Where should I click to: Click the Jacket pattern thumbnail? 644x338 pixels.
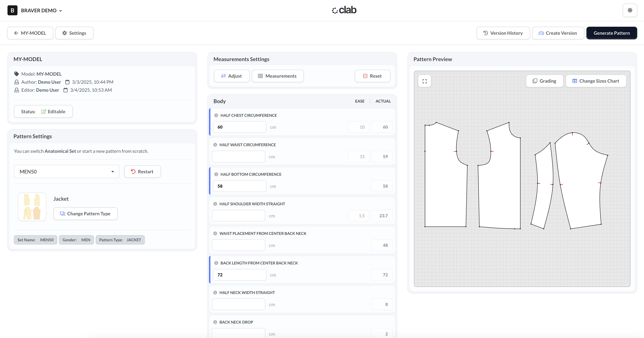click(32, 207)
